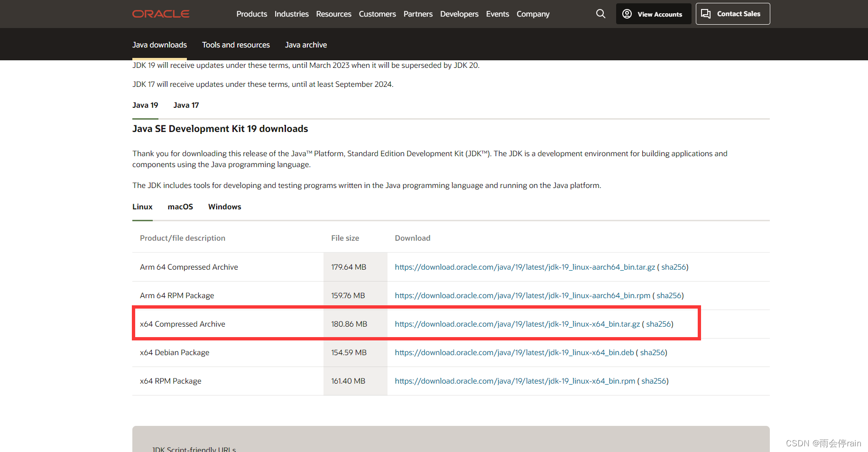Open the Developers menu
868x452 pixels.
click(459, 14)
